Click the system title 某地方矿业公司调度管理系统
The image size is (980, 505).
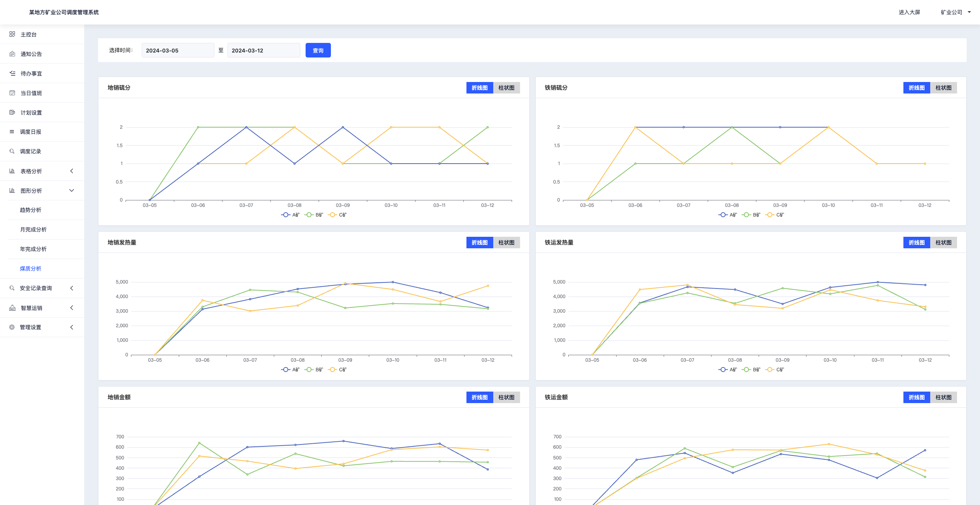point(64,12)
